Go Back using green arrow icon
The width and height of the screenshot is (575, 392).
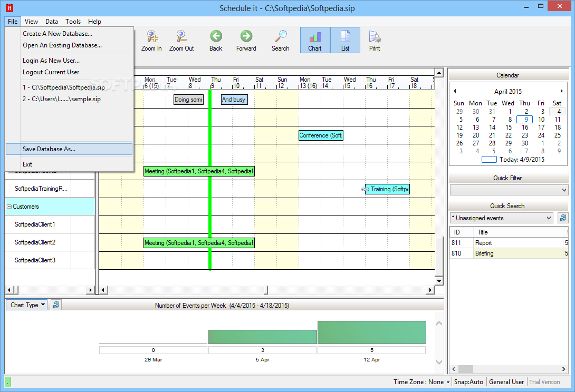pyautogui.click(x=216, y=41)
